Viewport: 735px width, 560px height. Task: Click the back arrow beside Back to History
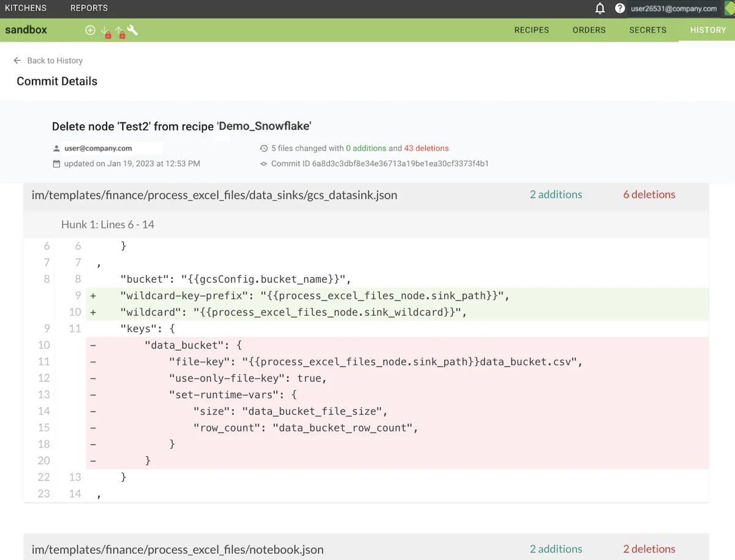(17, 60)
